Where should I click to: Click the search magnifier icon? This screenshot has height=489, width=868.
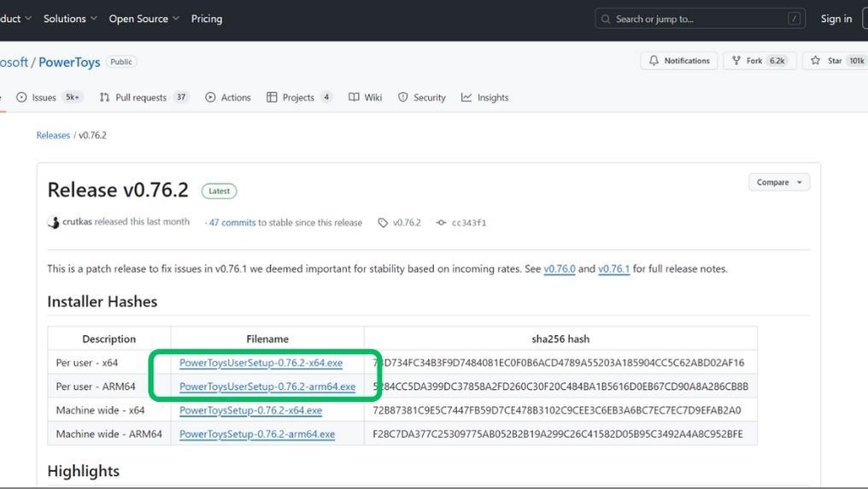pyautogui.click(x=606, y=19)
